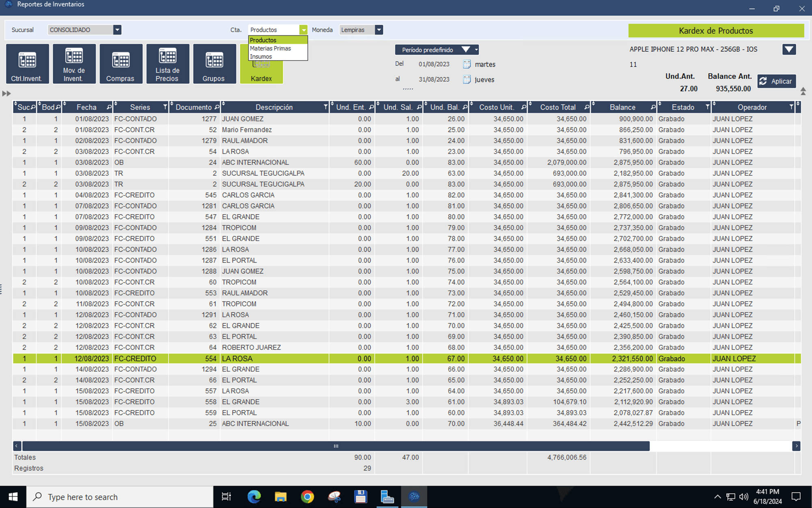
Task: Click the taskbar clock 4:41 PM
Action: [x=768, y=497]
